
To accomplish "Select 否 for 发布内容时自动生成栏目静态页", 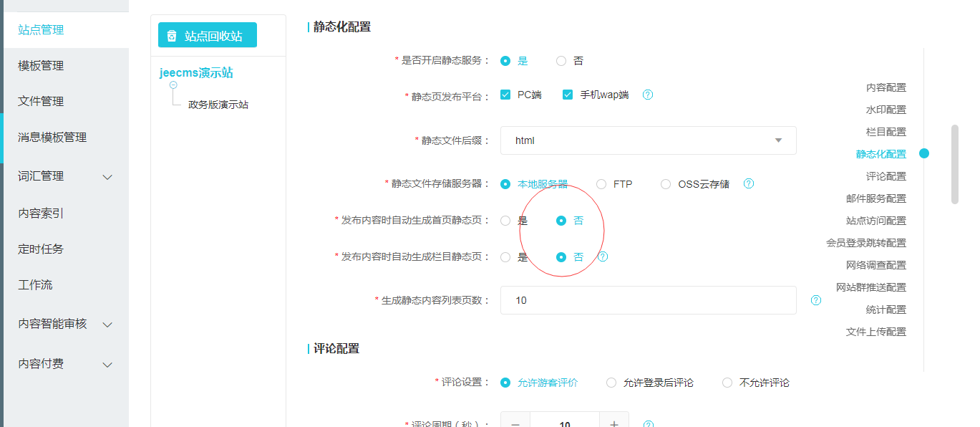I will point(561,256).
